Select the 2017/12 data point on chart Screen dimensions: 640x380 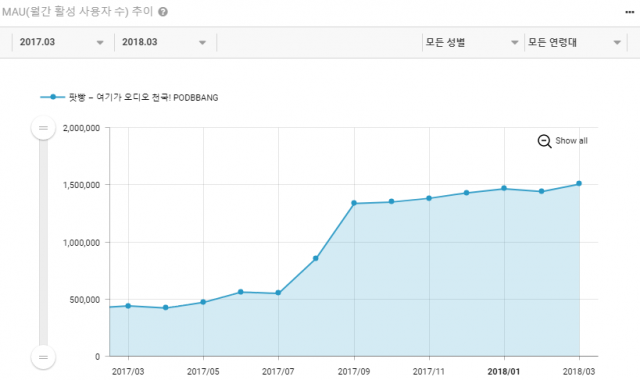click(467, 193)
